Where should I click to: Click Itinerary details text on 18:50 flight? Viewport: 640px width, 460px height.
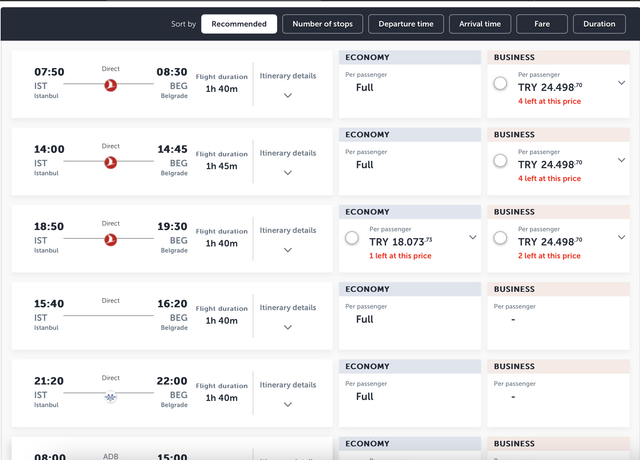coord(288,230)
